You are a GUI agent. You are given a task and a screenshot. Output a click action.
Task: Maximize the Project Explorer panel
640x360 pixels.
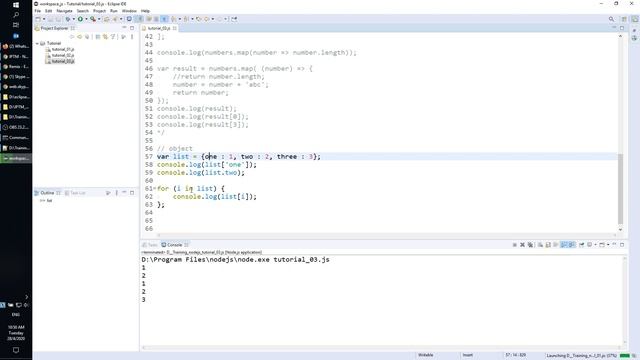132,28
